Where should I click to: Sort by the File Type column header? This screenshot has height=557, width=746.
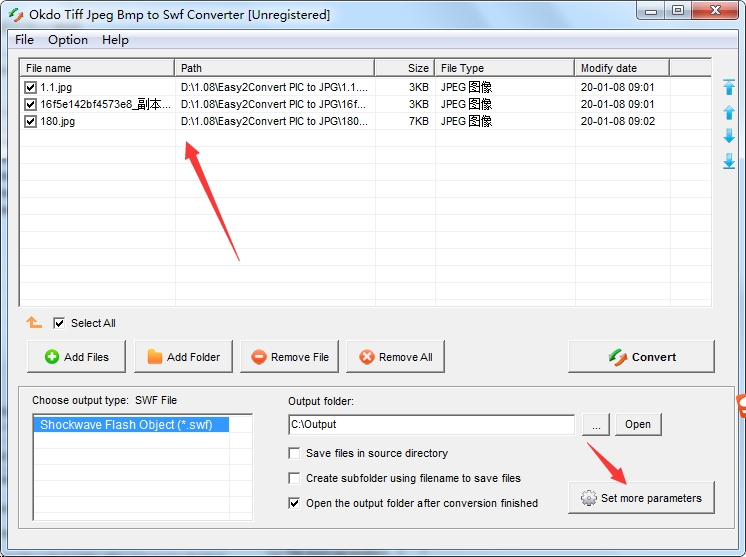504,68
